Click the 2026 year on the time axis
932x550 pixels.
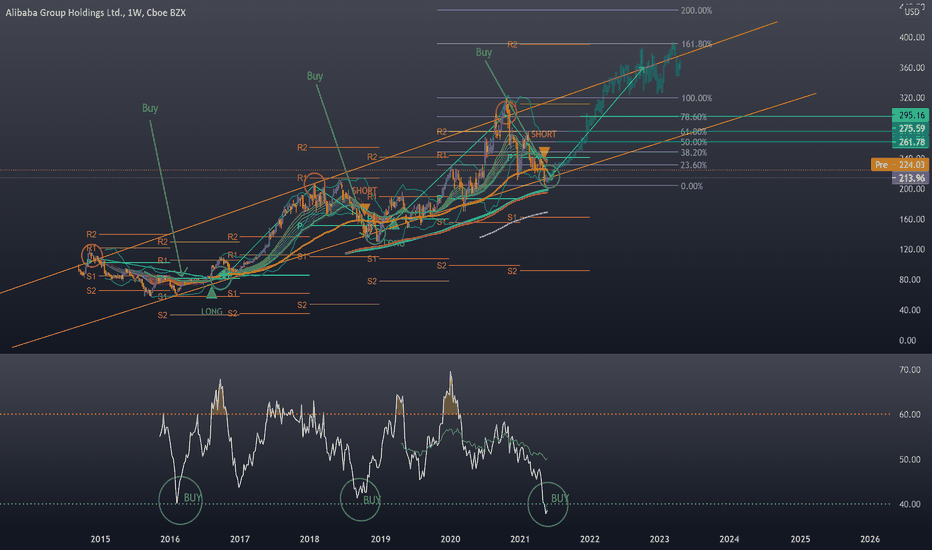[870, 539]
